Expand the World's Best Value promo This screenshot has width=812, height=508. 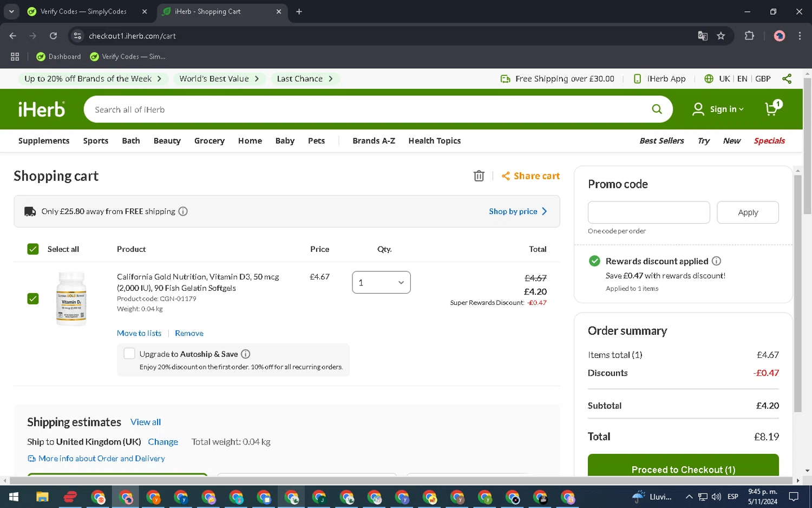219,79
